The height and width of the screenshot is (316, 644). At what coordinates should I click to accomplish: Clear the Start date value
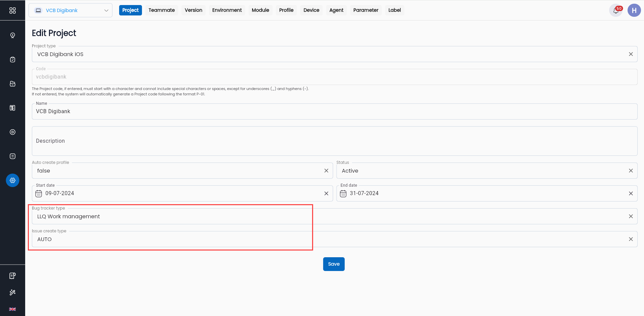click(326, 193)
